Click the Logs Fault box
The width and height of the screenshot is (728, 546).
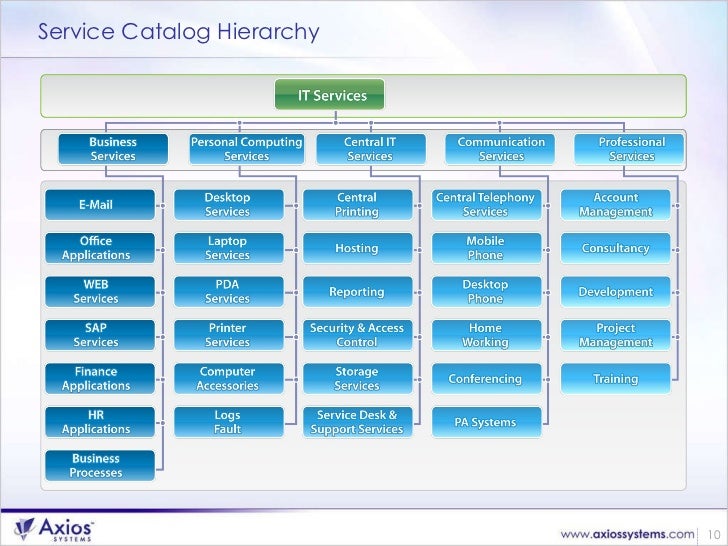229,422
